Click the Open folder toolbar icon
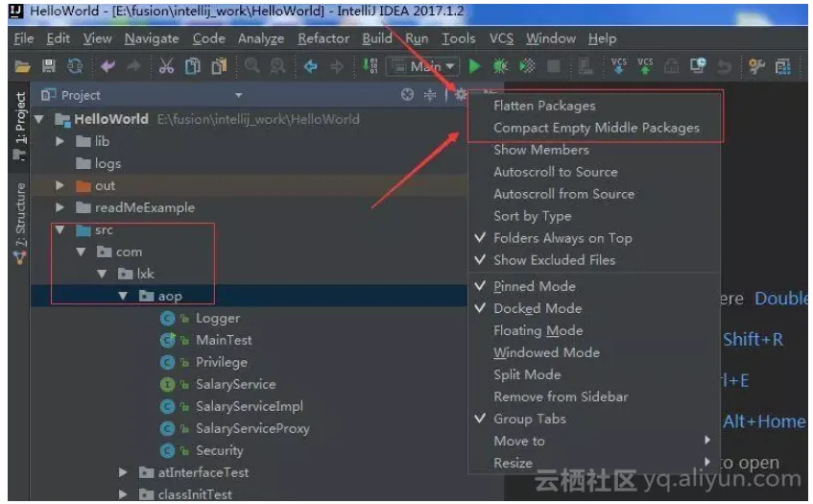The width and height of the screenshot is (813, 504). 22,66
